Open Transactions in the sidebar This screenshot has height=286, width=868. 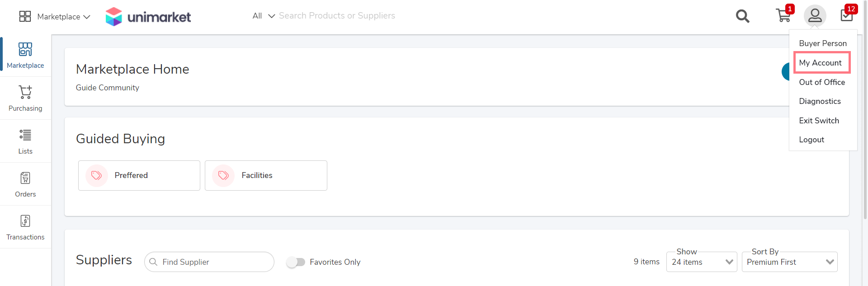tap(25, 227)
